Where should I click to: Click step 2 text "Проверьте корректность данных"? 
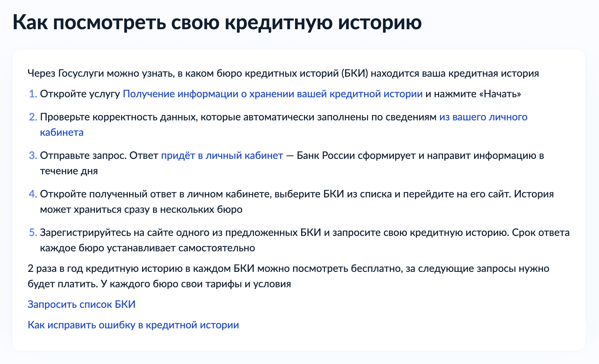(118, 117)
